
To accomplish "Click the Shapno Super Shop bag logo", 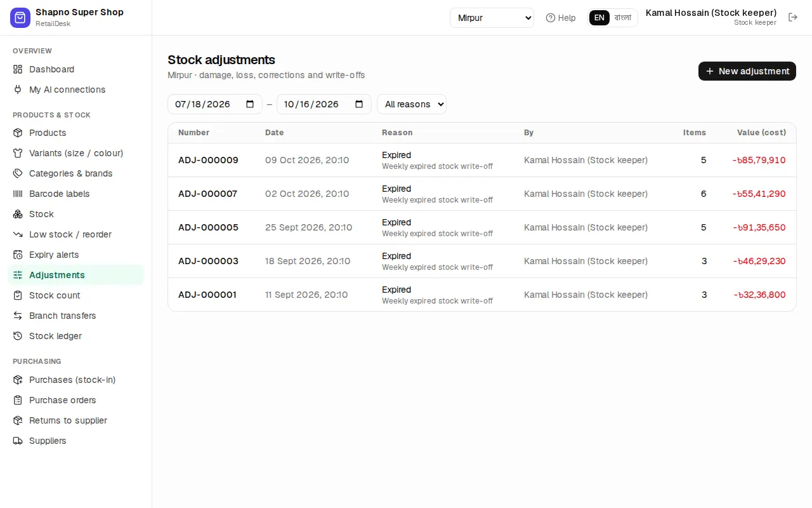I will pos(20,18).
